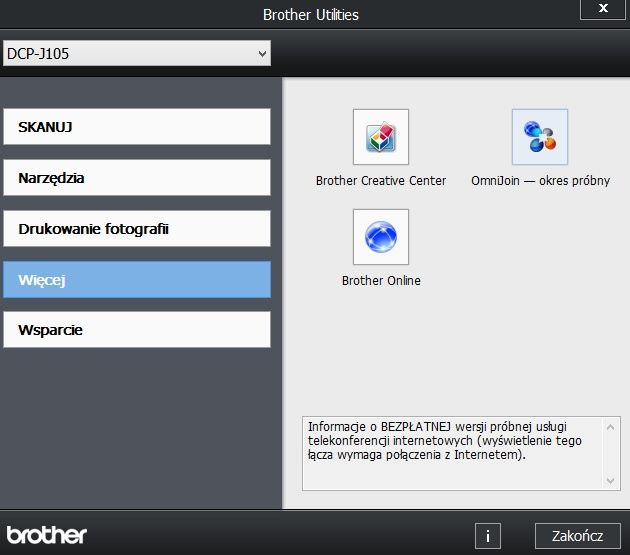Close the Brother Utilities window
The image size is (630, 555).
(x=603, y=9)
